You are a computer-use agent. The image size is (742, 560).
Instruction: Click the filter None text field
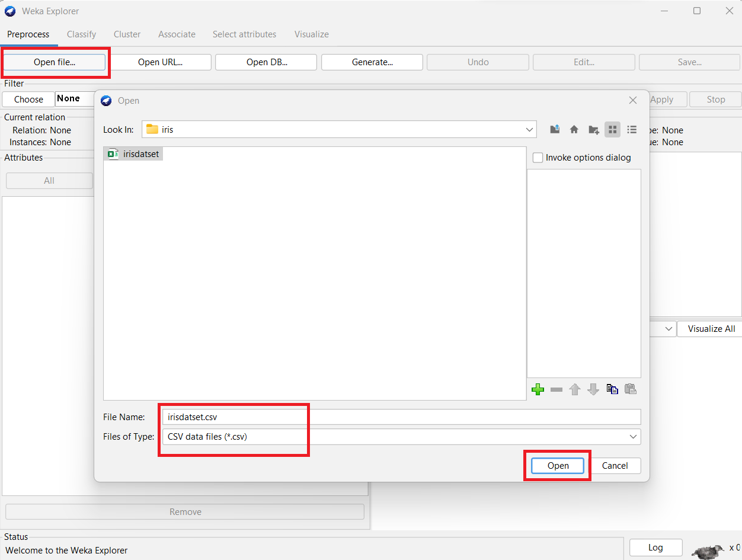[75, 99]
